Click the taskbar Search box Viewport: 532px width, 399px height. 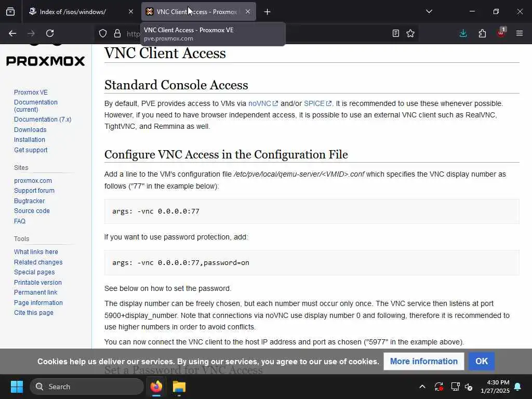click(87, 387)
